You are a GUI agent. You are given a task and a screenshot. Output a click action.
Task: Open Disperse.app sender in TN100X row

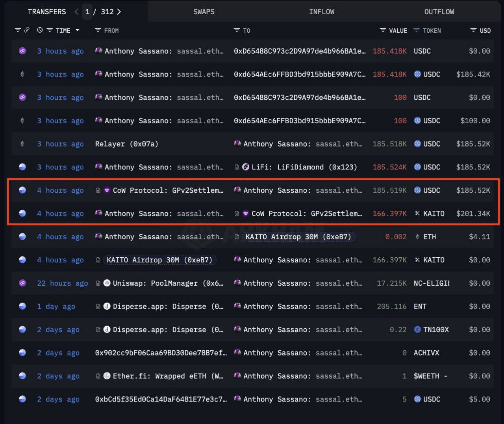click(x=168, y=330)
